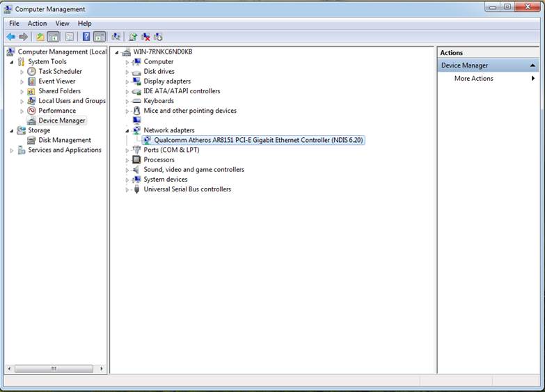The width and height of the screenshot is (545, 392).
Task: Select Qualcomm Atheros AR8151 Ethernet Controller
Action: point(258,140)
